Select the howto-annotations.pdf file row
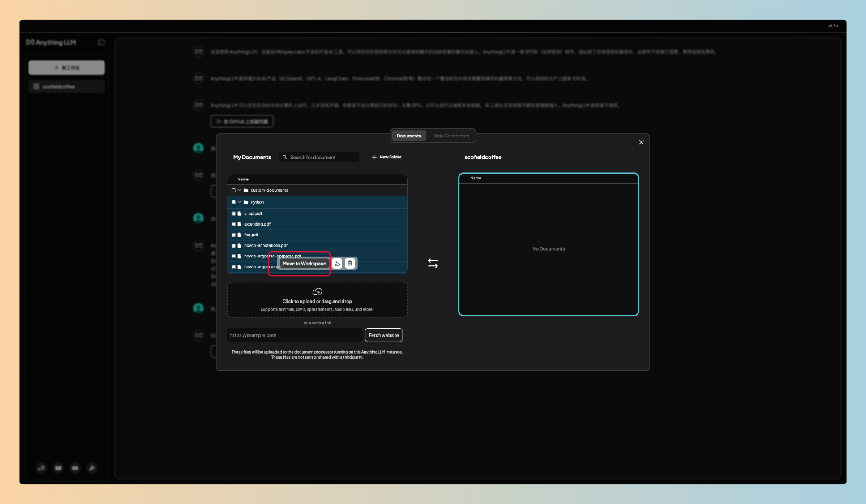Screen dimensions: 866x504 click(x=266, y=245)
